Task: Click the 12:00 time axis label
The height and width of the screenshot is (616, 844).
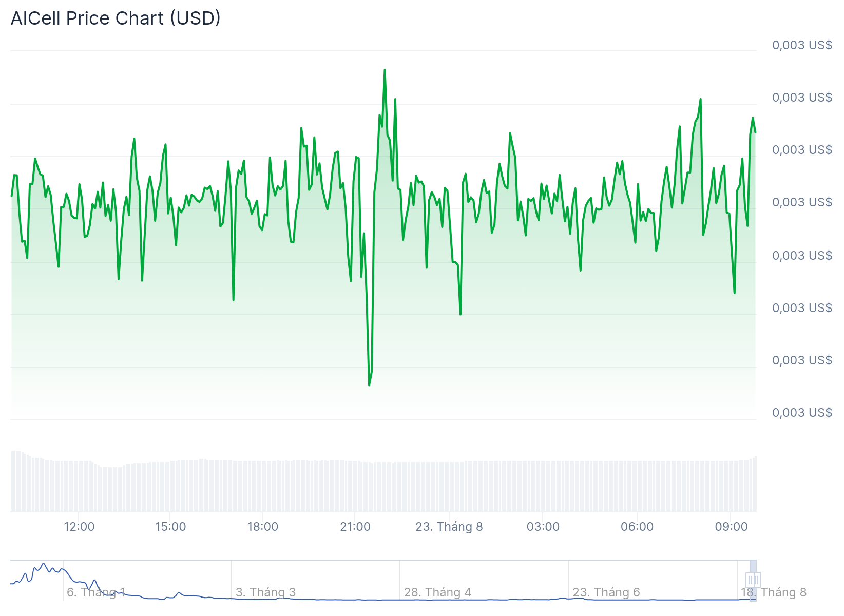Action: [x=79, y=527]
